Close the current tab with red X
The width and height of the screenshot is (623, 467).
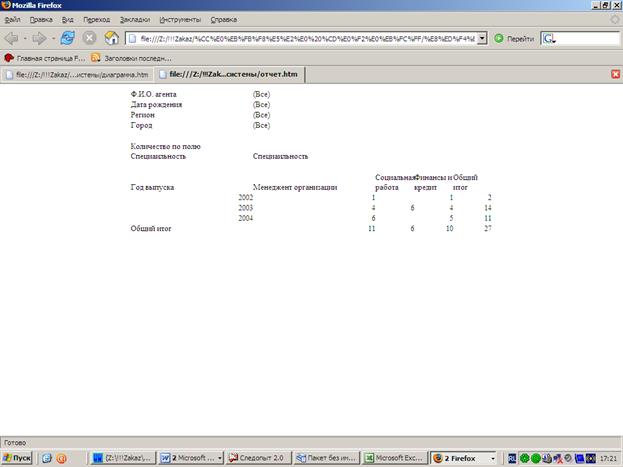614,73
